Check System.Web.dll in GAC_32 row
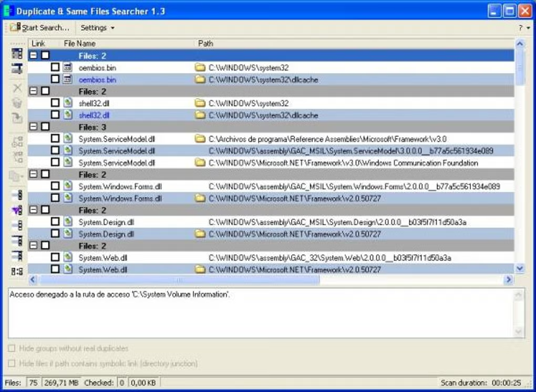Viewport: 536px width, 392px height. [55, 257]
